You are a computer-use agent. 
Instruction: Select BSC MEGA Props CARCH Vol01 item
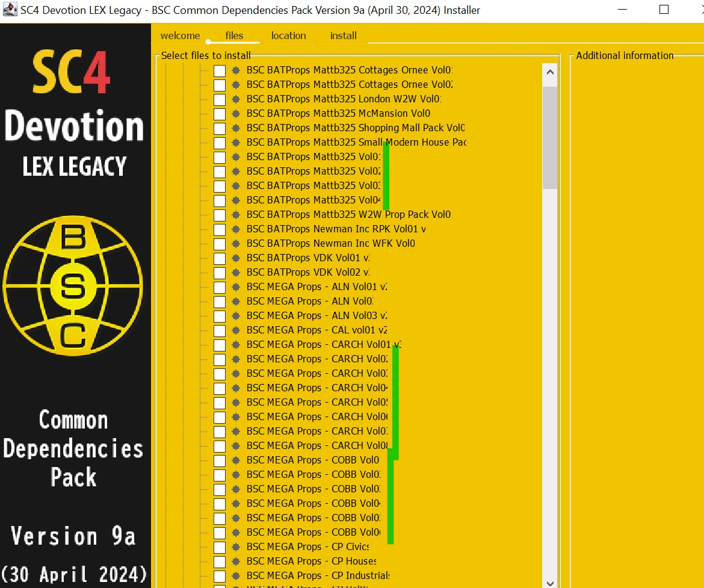coord(324,344)
